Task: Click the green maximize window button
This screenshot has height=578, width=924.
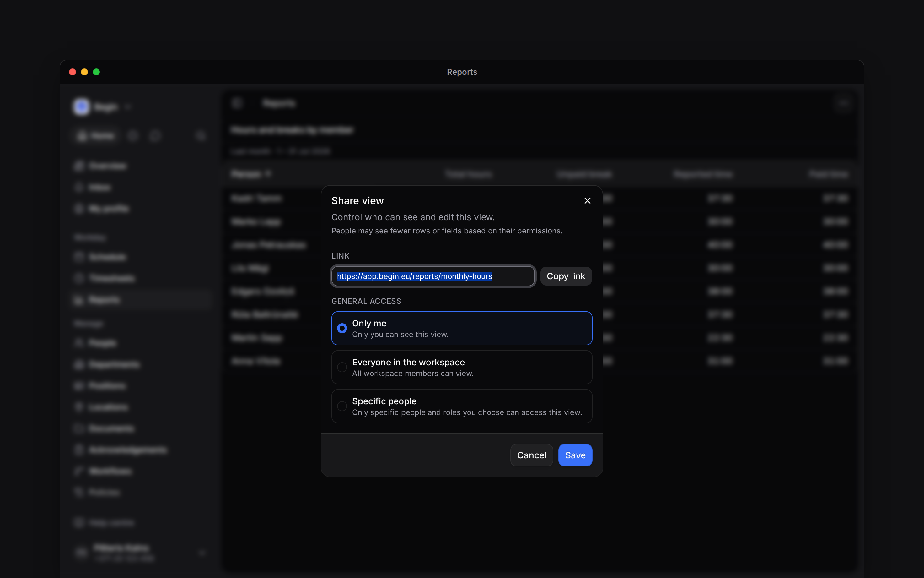Action: (96, 72)
